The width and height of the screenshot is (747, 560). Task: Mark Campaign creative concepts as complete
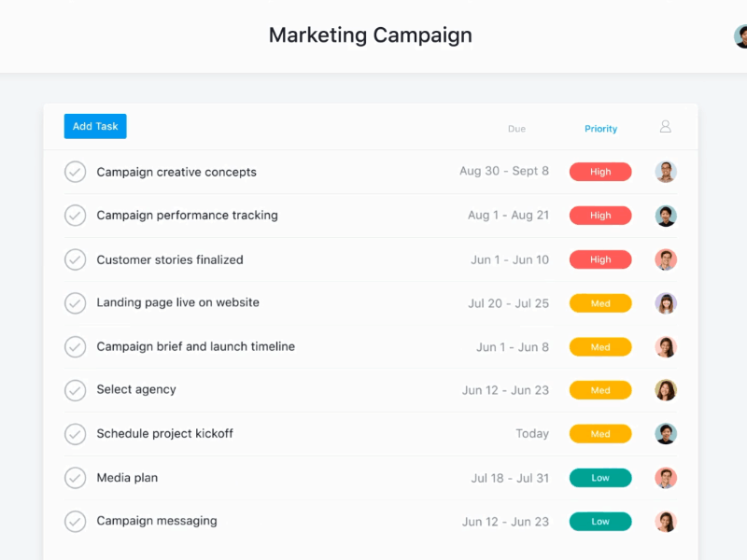(76, 172)
